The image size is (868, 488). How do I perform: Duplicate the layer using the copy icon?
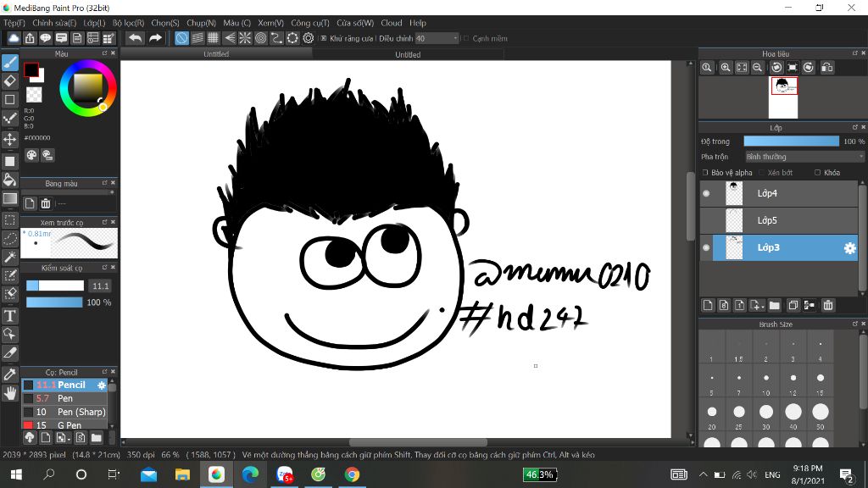click(793, 305)
